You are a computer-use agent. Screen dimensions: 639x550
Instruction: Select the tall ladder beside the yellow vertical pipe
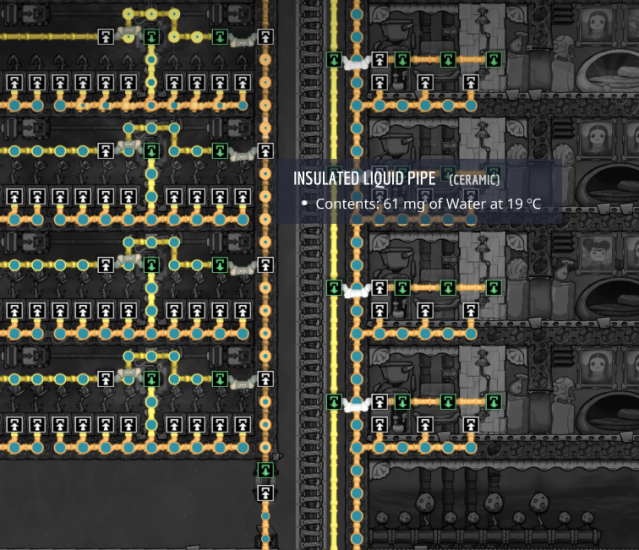point(311,275)
